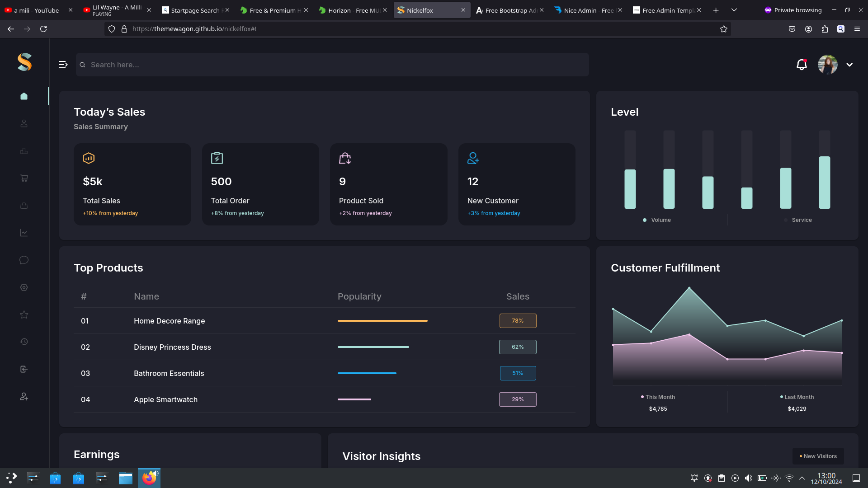Open the settings gear sidebar icon
Viewport: 868px width, 488px height.
click(x=24, y=287)
